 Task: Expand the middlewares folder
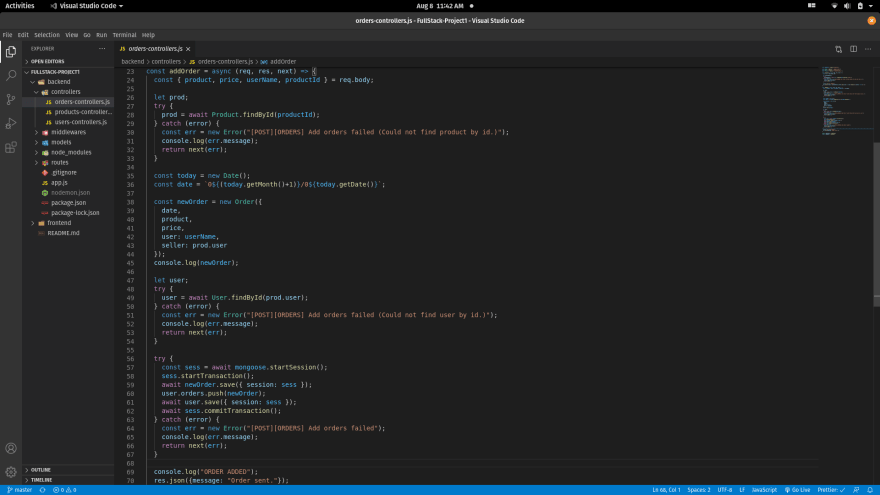[68, 132]
